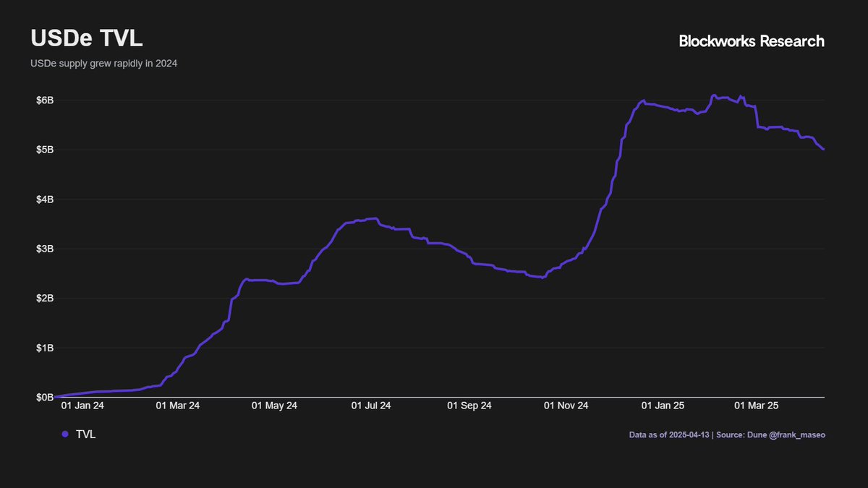Click the $4B y-axis label
The height and width of the screenshot is (488, 868).
[x=45, y=199]
